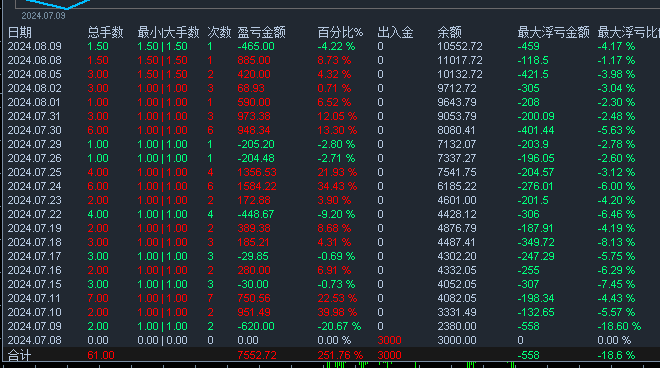660x368 pixels.
Task: Click the -620.00 loss value
Action: (x=256, y=326)
